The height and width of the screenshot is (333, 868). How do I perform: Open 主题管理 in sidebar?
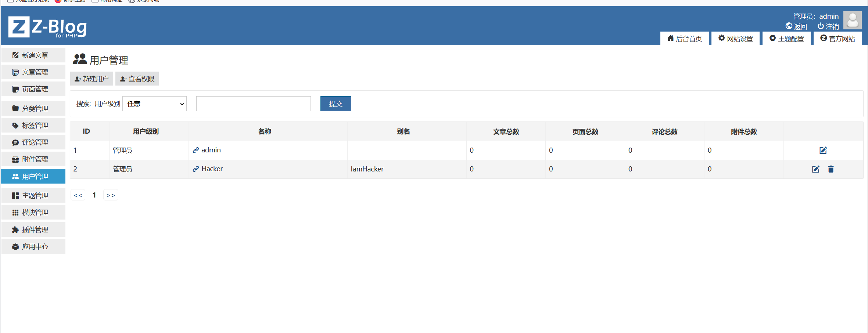coord(33,195)
